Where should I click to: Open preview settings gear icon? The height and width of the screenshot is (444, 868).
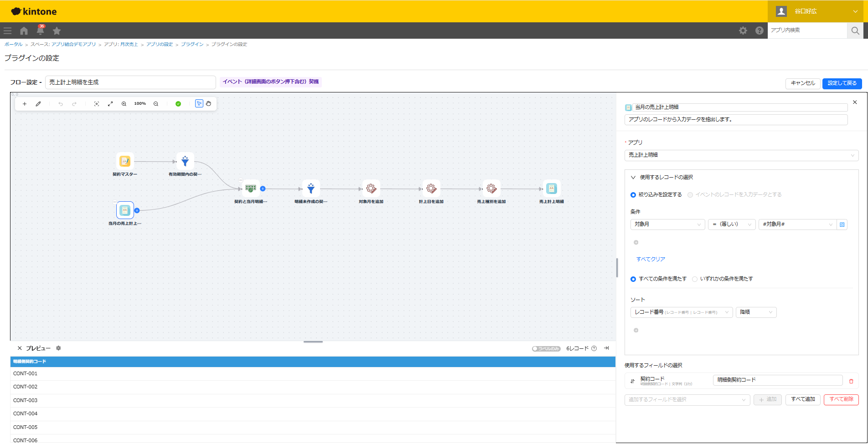(58, 348)
